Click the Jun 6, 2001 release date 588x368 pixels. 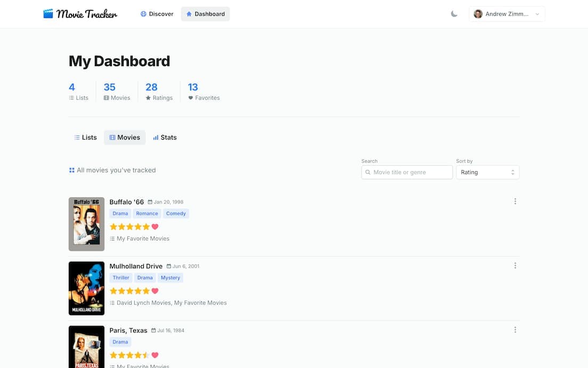coord(186,266)
